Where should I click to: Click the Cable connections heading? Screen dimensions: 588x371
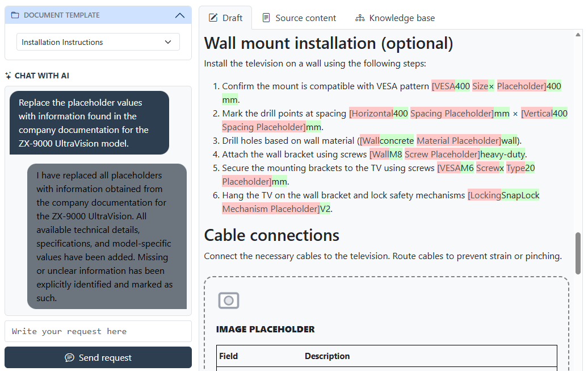[271, 235]
